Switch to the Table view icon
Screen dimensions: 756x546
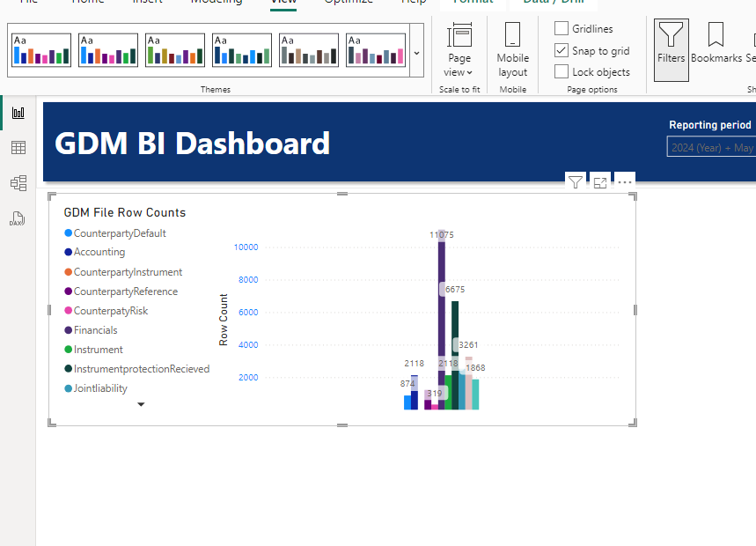[x=18, y=148]
